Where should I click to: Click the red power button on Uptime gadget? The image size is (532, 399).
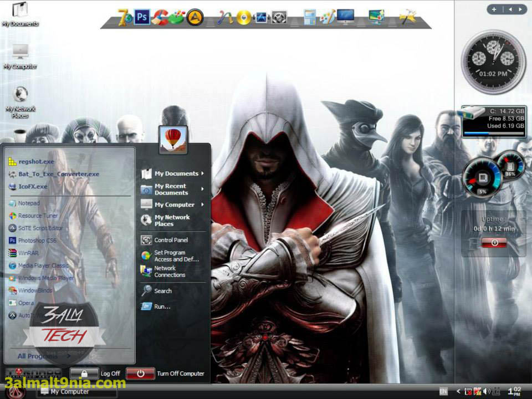[x=494, y=243]
